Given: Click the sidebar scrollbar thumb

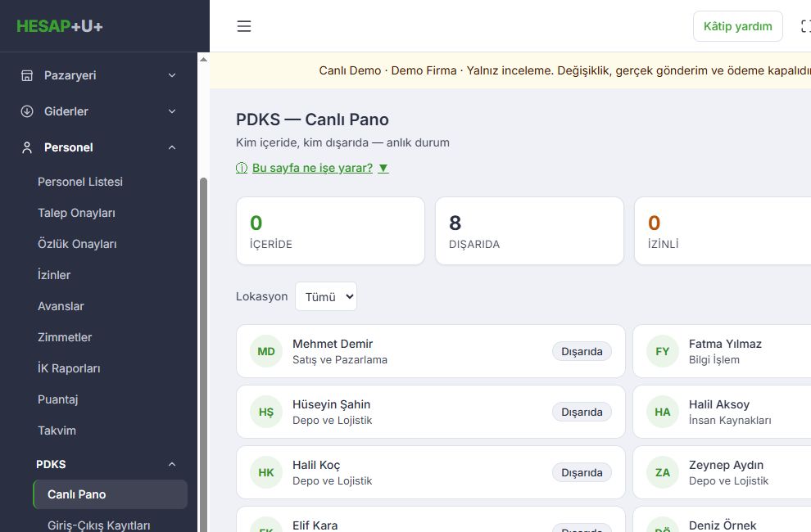Looking at the screenshot, I should (x=203, y=354).
